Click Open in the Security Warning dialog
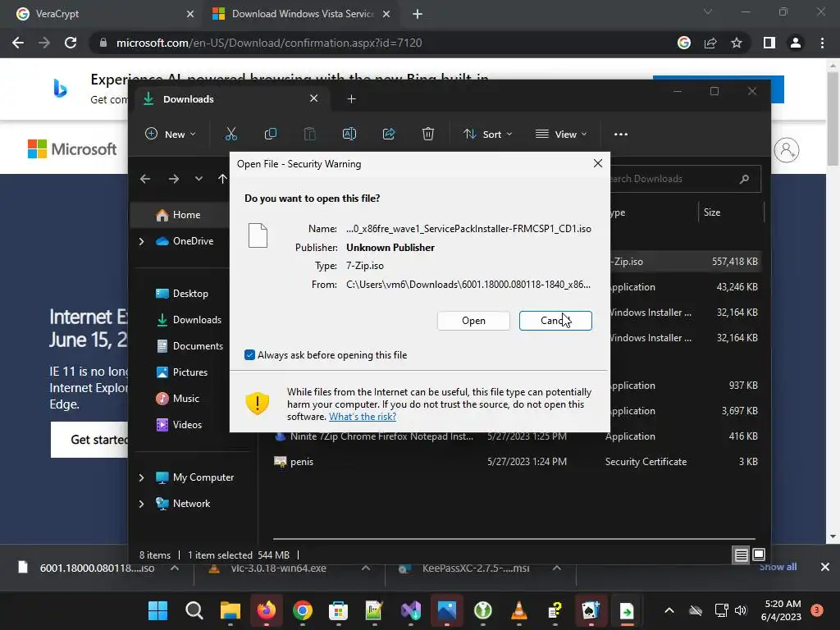This screenshot has height=630, width=840. tap(473, 321)
